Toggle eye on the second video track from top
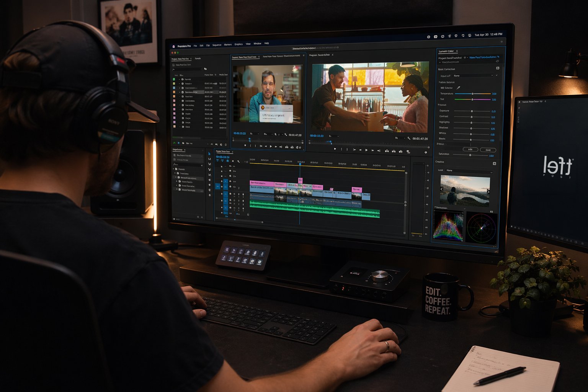Viewport: 588px width, 392px height. point(230,171)
